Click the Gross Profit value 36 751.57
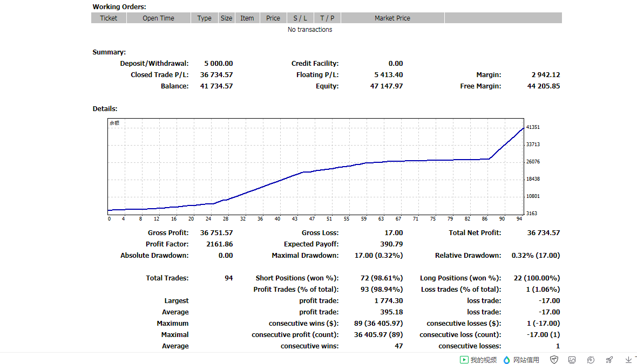Viewport: 637px width, 364px height. (216, 233)
